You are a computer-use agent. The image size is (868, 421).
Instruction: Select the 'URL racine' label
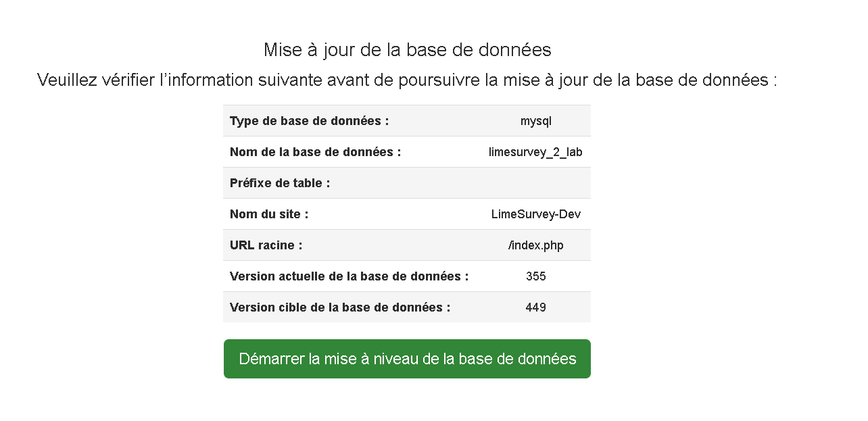[x=266, y=245]
